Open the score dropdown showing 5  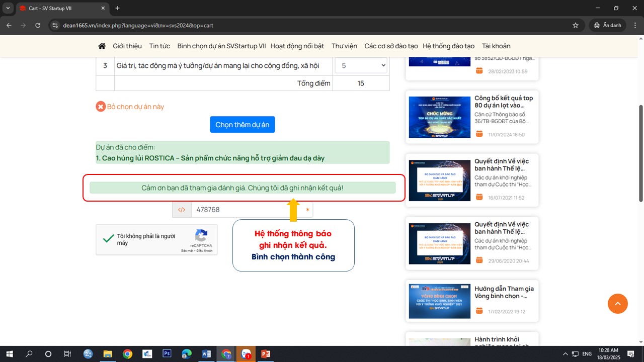(361, 65)
